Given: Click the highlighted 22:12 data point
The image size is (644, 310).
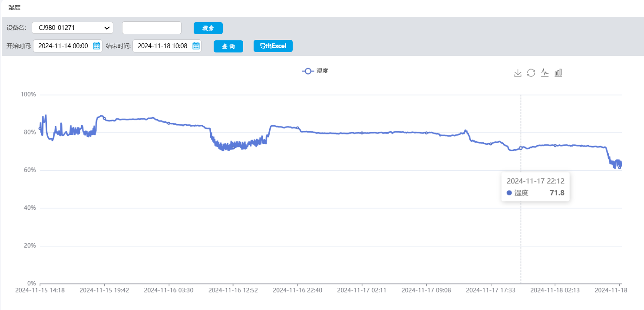Looking at the screenshot, I should pyautogui.click(x=521, y=148).
